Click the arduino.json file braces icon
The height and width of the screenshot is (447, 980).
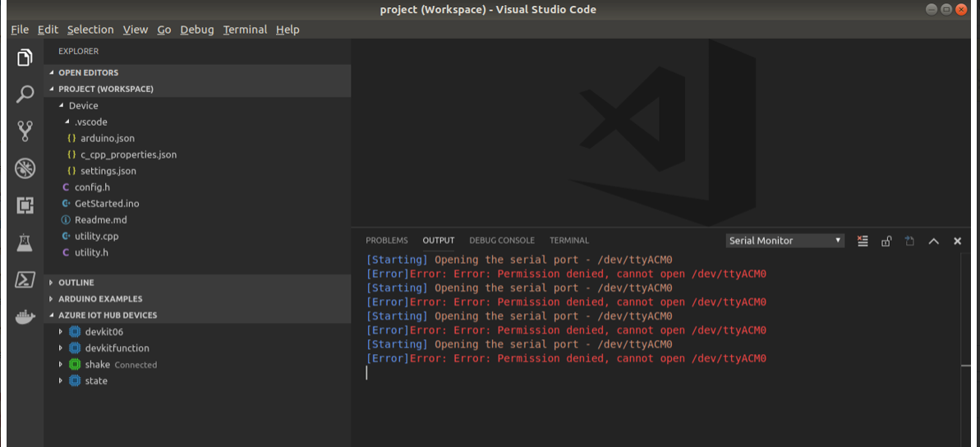tap(71, 138)
